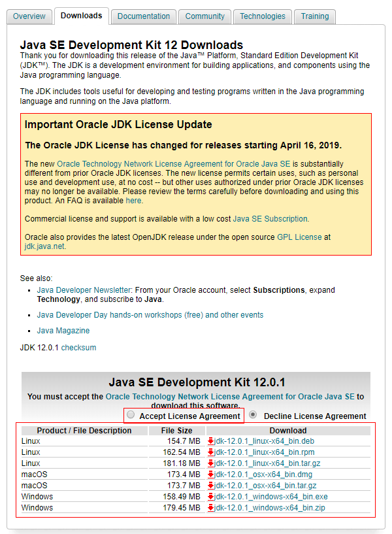Open the Java Magazine link
This screenshot has height=534, width=392.
[x=63, y=331]
